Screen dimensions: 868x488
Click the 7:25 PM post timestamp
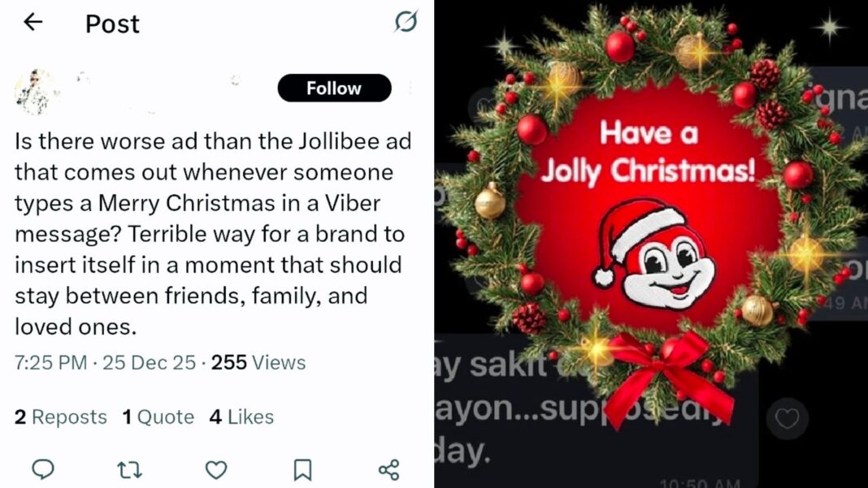[50, 362]
